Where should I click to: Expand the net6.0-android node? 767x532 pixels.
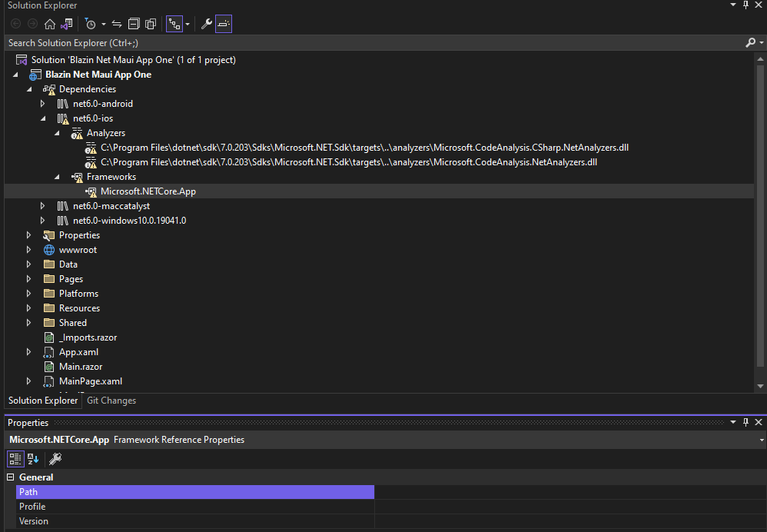[44, 103]
